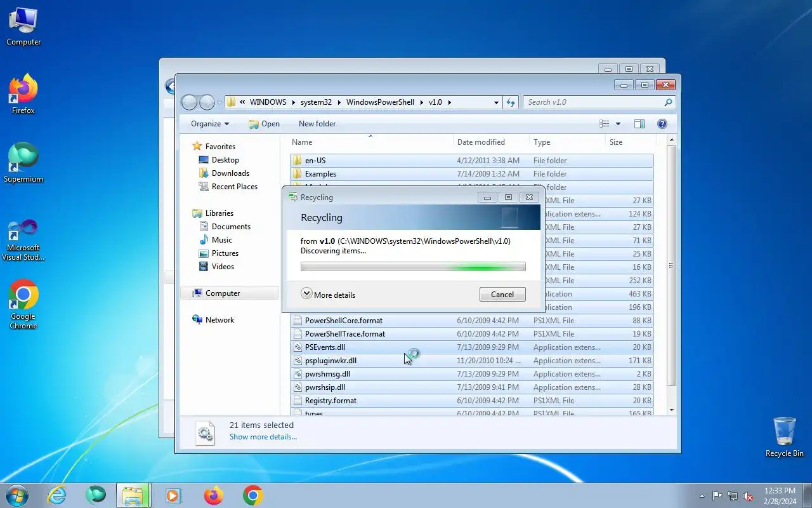Select Videos library

tap(223, 267)
